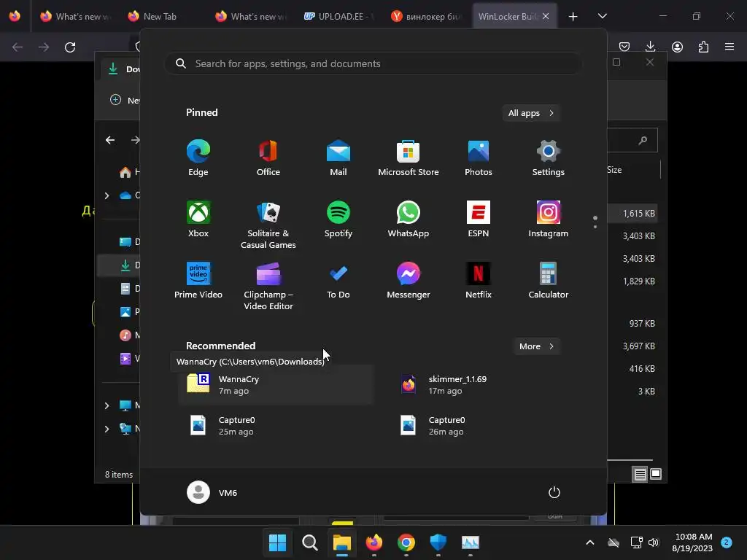Expand the Network node in Explorer
This screenshot has height=560, width=747.
coord(107,429)
